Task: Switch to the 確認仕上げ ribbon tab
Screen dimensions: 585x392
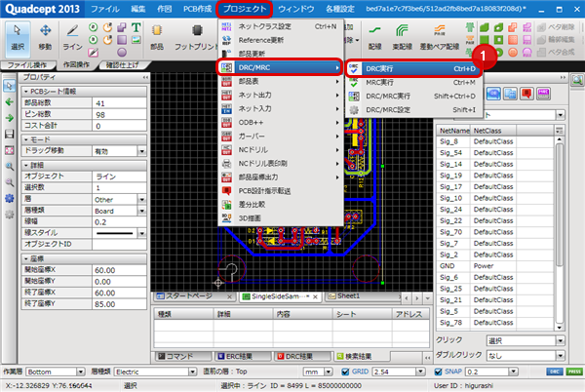Action: (122, 65)
